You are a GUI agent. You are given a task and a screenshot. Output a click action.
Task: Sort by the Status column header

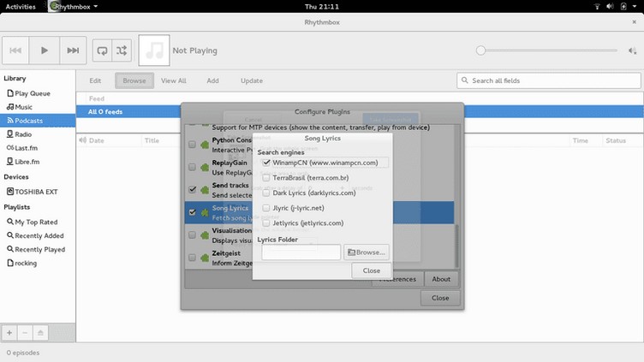tap(616, 140)
